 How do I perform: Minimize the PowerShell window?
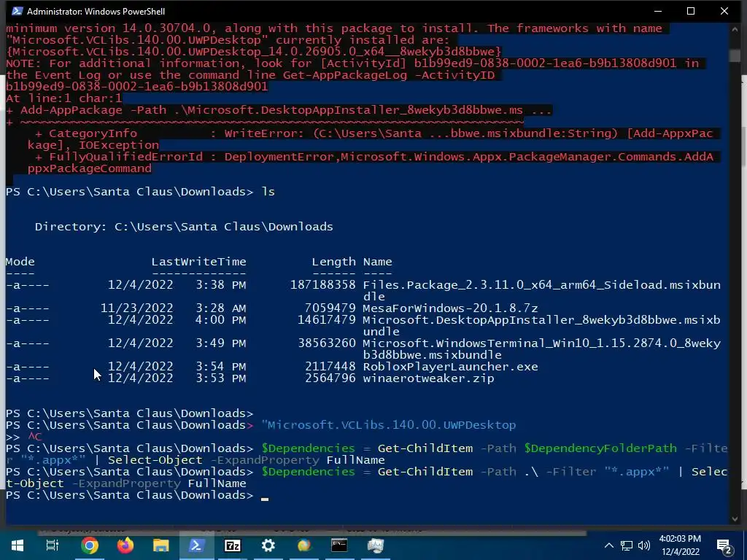[658, 11]
